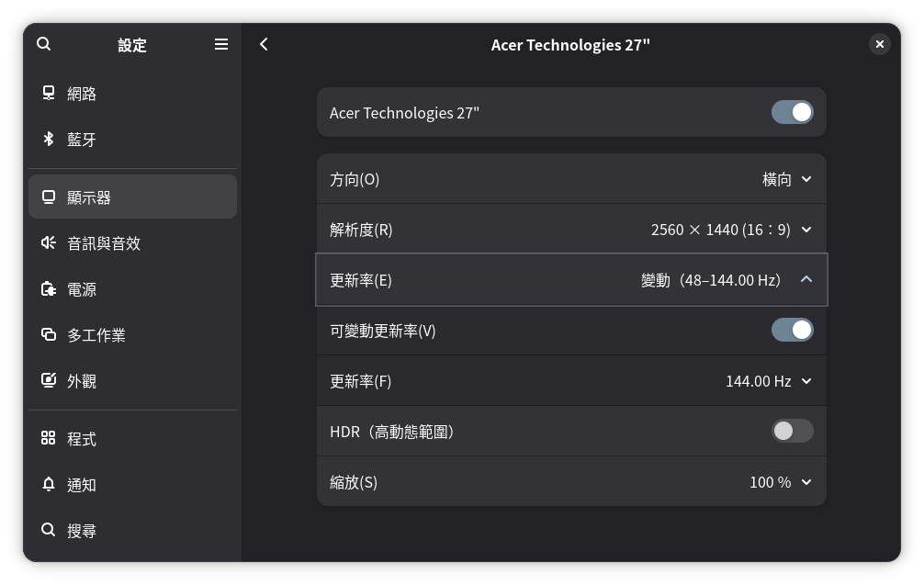Image resolution: width=924 pixels, height=585 pixels.
Task: Turn off 可變動更新率 variable refresh rate
Action: [792, 330]
